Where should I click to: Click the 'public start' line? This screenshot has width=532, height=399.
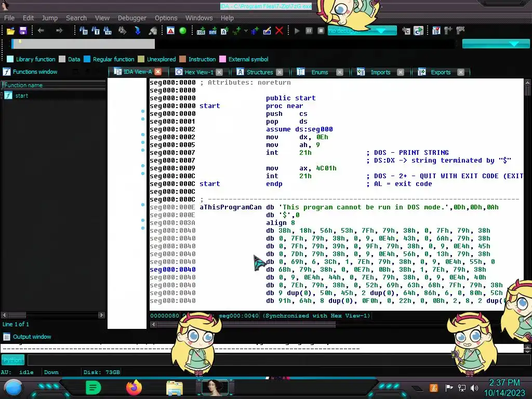coord(290,98)
